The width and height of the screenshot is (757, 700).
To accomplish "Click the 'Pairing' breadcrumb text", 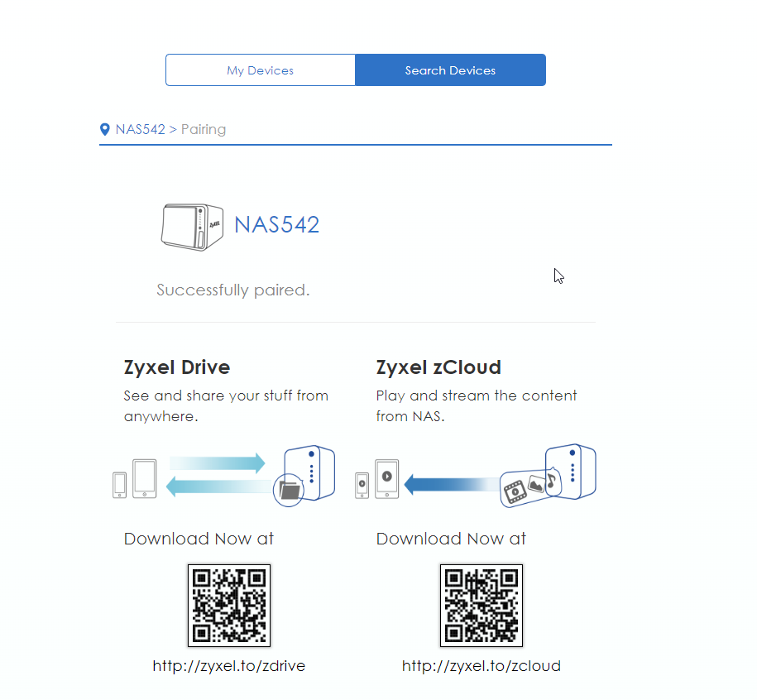I will pyautogui.click(x=204, y=129).
